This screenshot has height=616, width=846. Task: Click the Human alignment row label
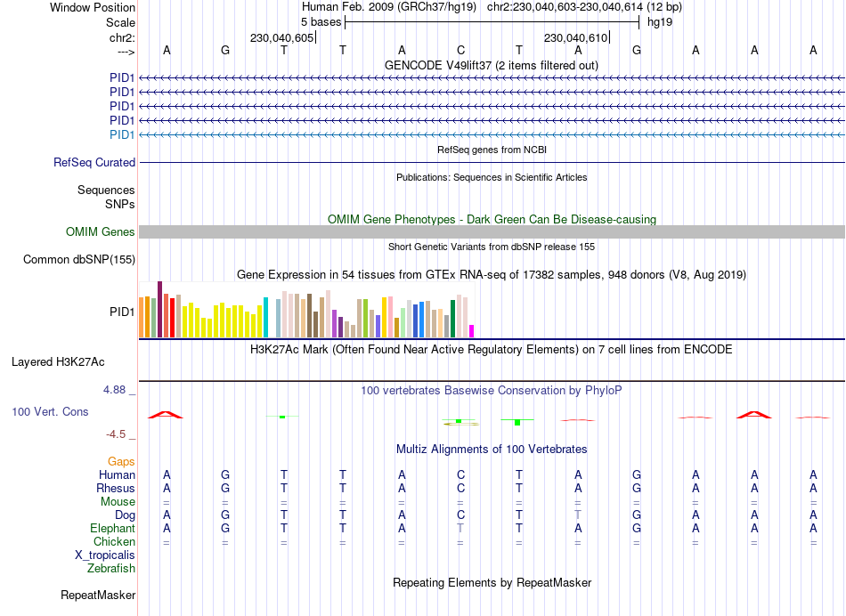117,474
